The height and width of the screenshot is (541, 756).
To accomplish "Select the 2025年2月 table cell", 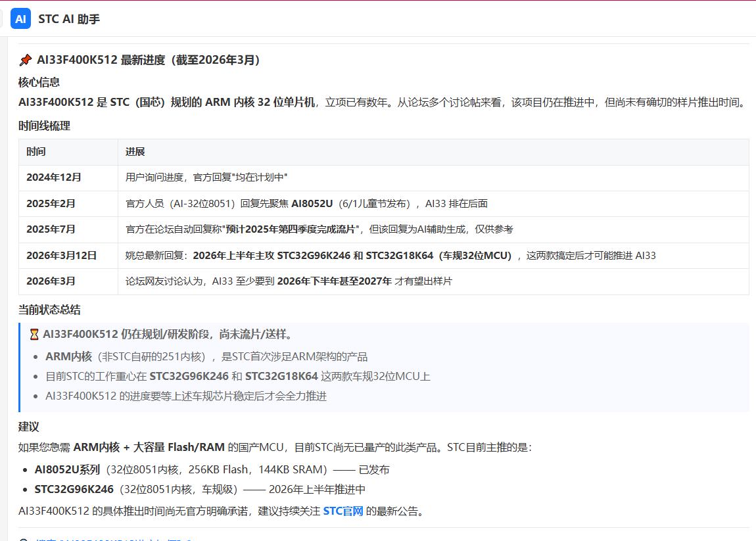I will pos(68,204).
